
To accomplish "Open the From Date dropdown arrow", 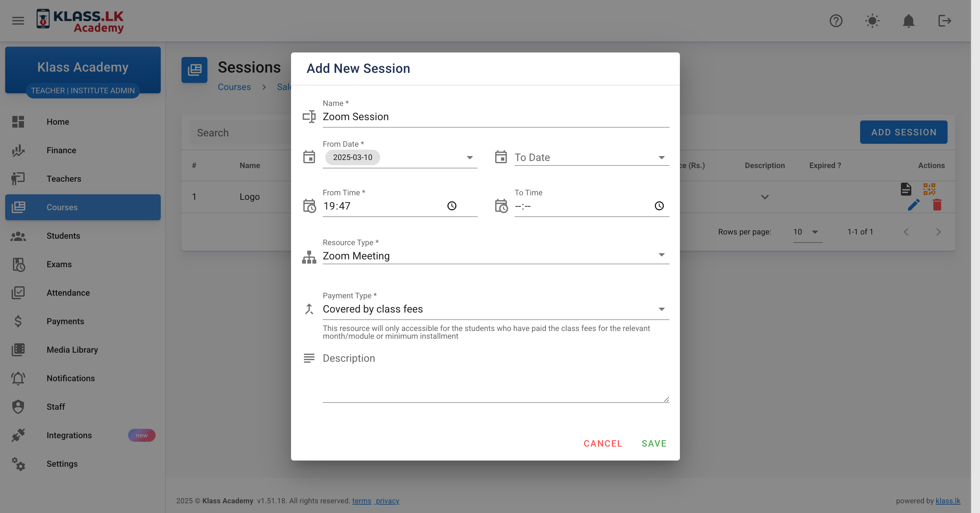I will point(470,157).
